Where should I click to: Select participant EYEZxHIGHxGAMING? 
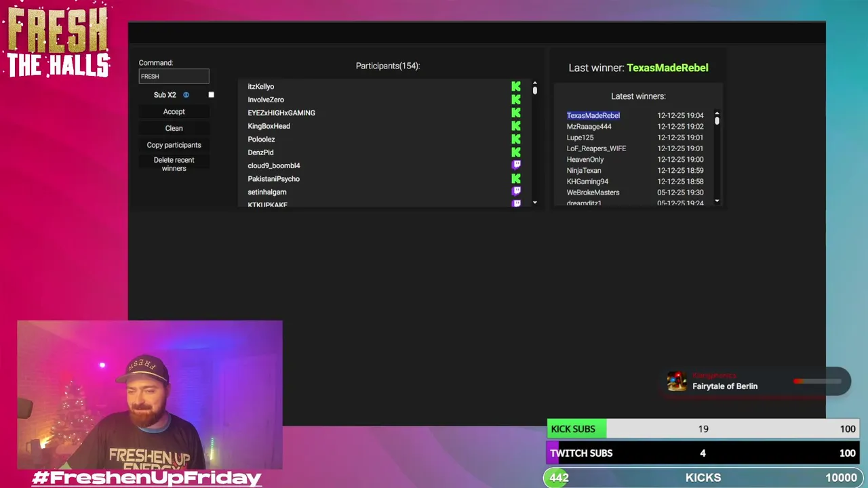point(281,113)
